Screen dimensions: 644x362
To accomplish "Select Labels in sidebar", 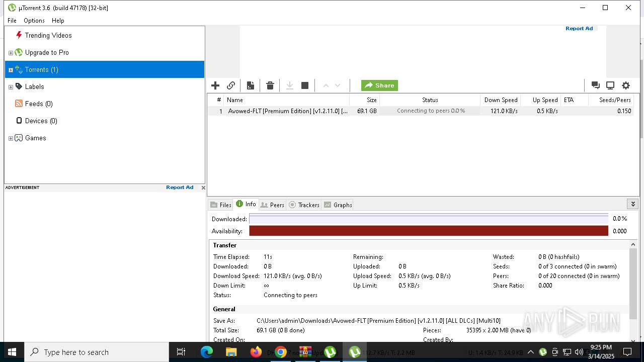I will [34, 86].
